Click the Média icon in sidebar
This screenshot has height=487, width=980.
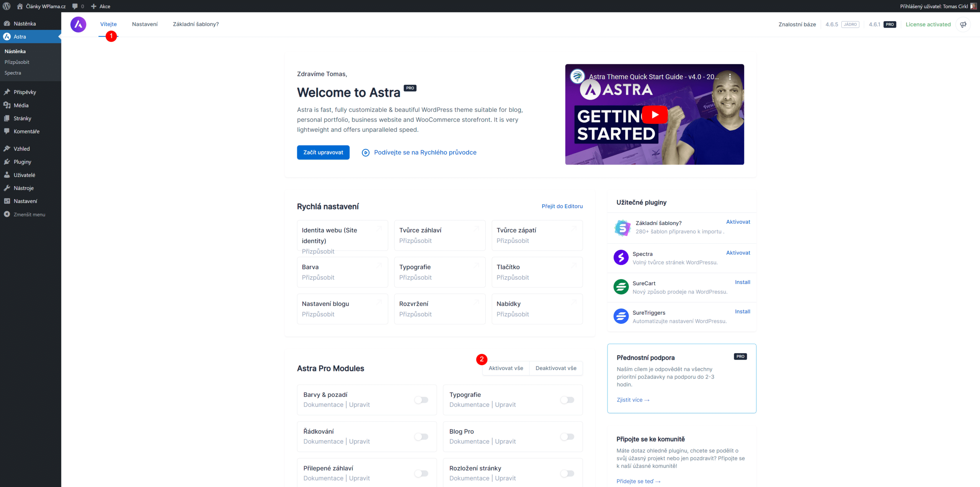7,105
